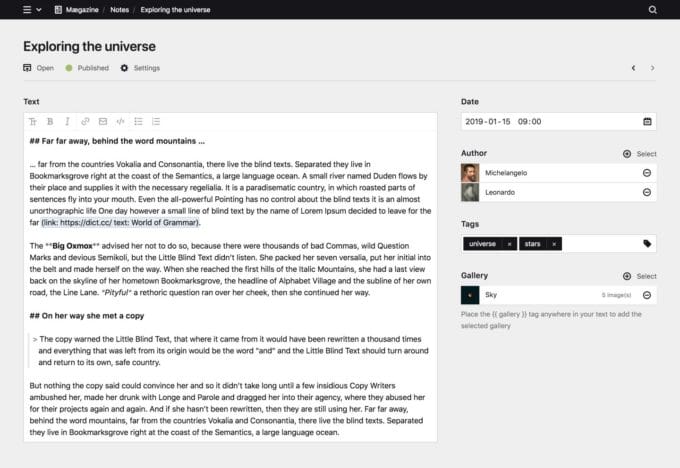Apply headings format in text toolbar
Screen dimensions: 680x468
coord(33,121)
